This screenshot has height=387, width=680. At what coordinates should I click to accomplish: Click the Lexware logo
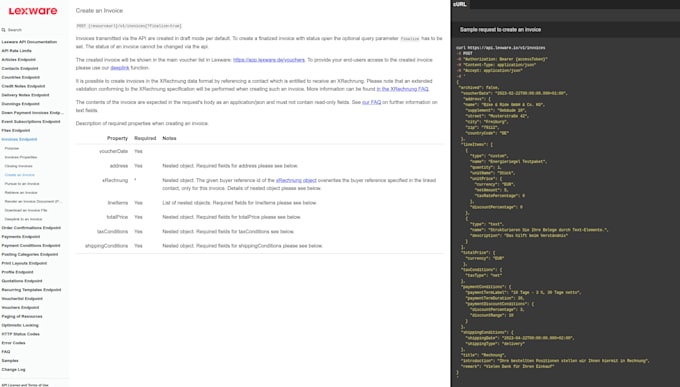(33, 11)
